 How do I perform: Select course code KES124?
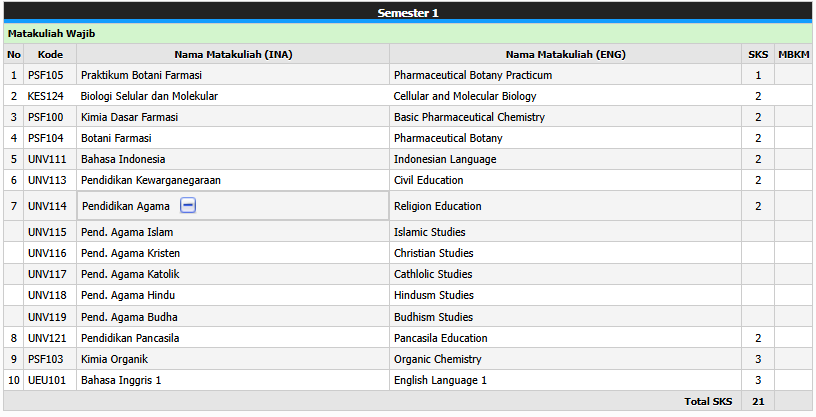pyautogui.click(x=45, y=96)
